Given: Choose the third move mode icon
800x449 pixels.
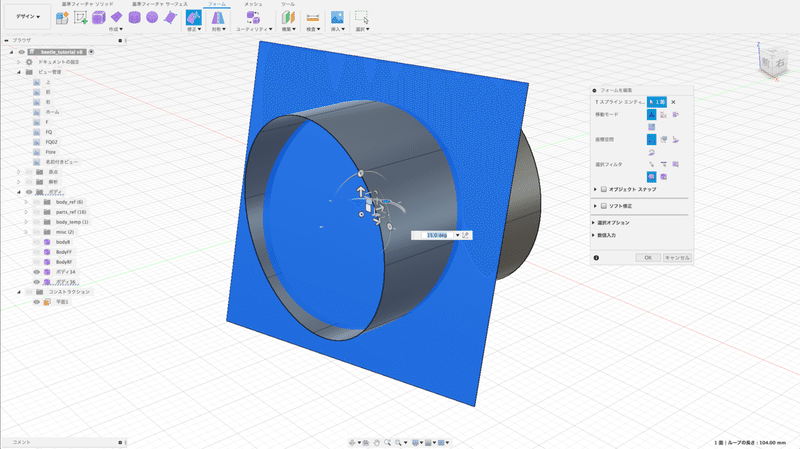Looking at the screenshot, I should (676, 115).
